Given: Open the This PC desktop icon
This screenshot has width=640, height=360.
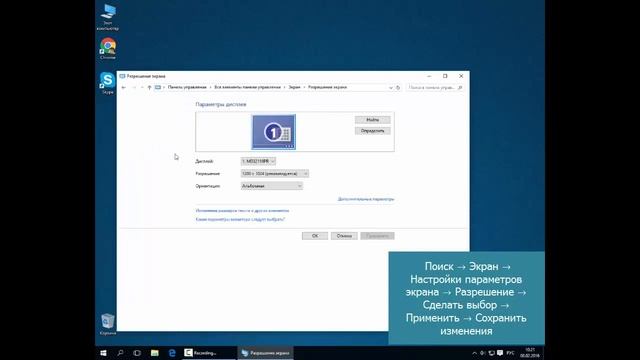Looking at the screenshot, I should [x=108, y=17].
